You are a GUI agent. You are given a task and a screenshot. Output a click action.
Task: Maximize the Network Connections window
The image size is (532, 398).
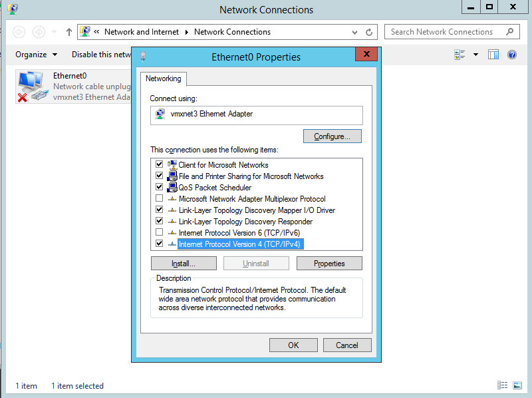[x=489, y=7]
